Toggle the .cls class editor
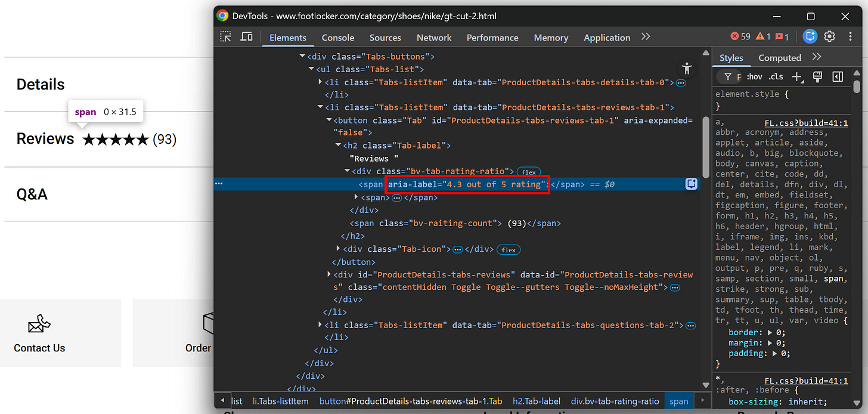 (x=776, y=76)
